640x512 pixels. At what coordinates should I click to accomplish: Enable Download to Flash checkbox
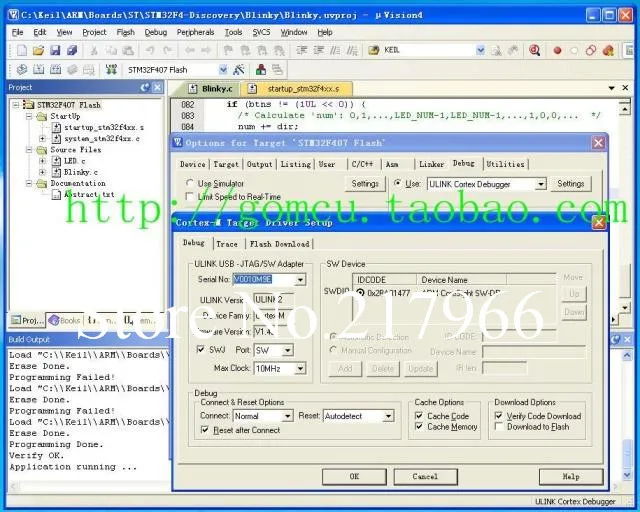(498, 426)
